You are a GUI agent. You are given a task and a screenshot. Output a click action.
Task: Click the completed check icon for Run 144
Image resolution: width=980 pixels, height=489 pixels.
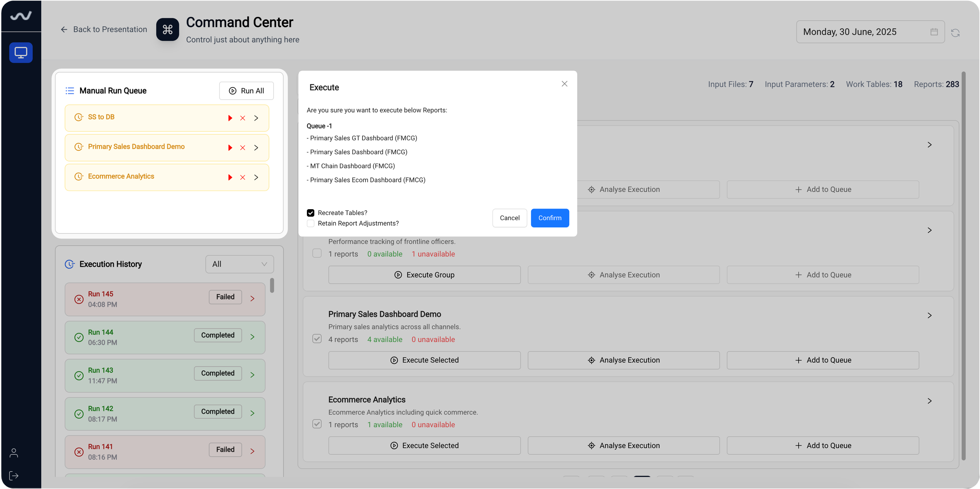79,337
